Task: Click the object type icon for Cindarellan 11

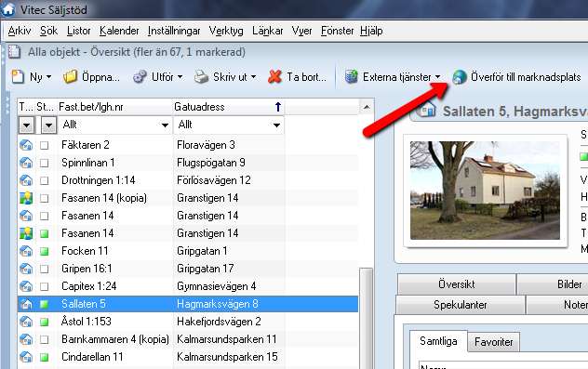Action: (x=26, y=357)
